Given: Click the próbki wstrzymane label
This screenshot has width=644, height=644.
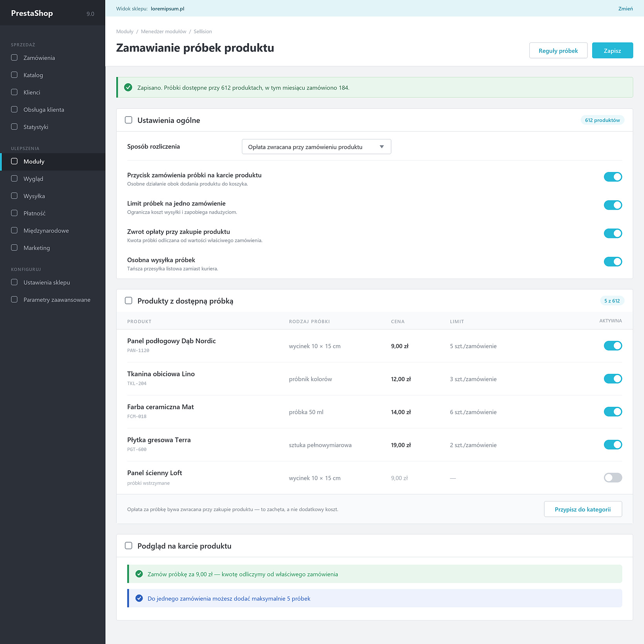Looking at the screenshot, I should click(x=148, y=483).
